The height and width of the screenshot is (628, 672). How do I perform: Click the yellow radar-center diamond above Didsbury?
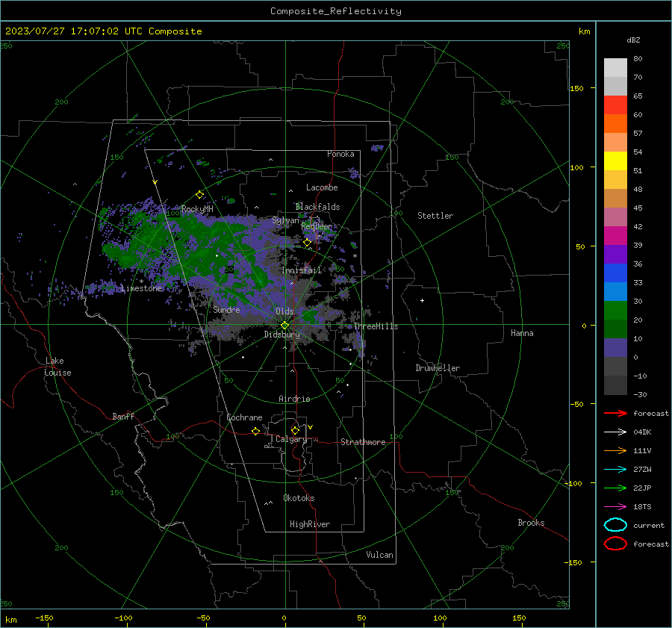tap(285, 325)
